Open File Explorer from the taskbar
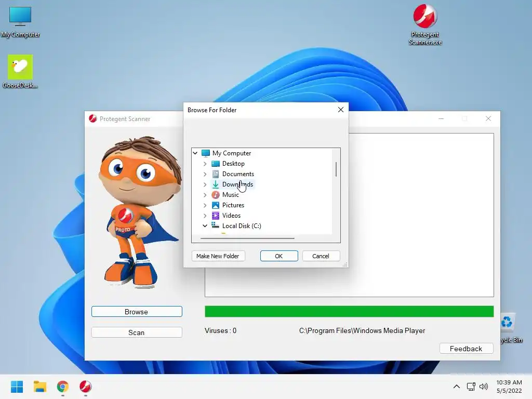The height and width of the screenshot is (399, 532). coord(39,387)
